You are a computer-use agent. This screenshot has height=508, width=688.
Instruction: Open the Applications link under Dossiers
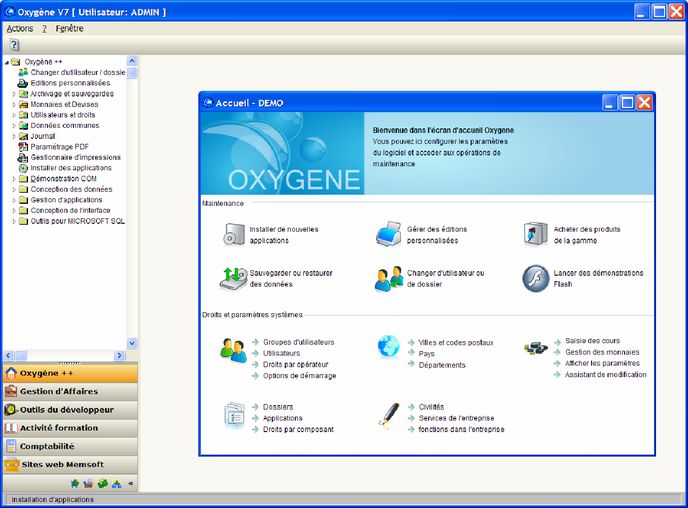(283, 418)
